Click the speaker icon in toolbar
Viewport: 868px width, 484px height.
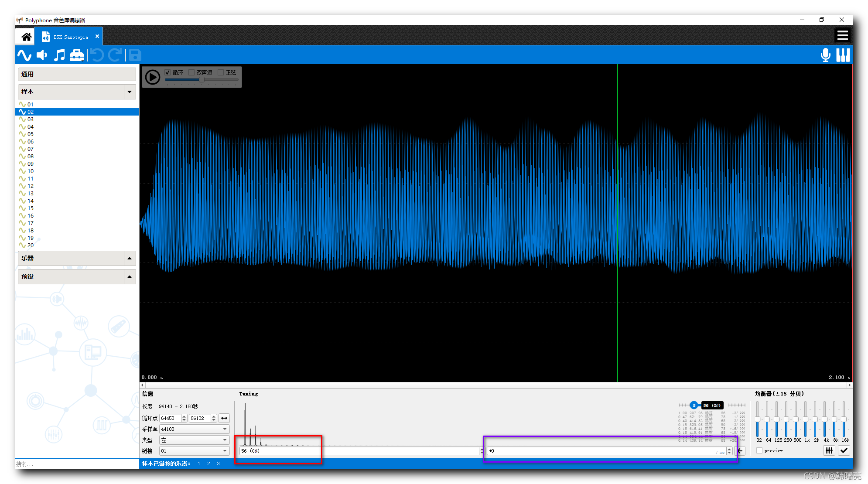[x=42, y=55]
